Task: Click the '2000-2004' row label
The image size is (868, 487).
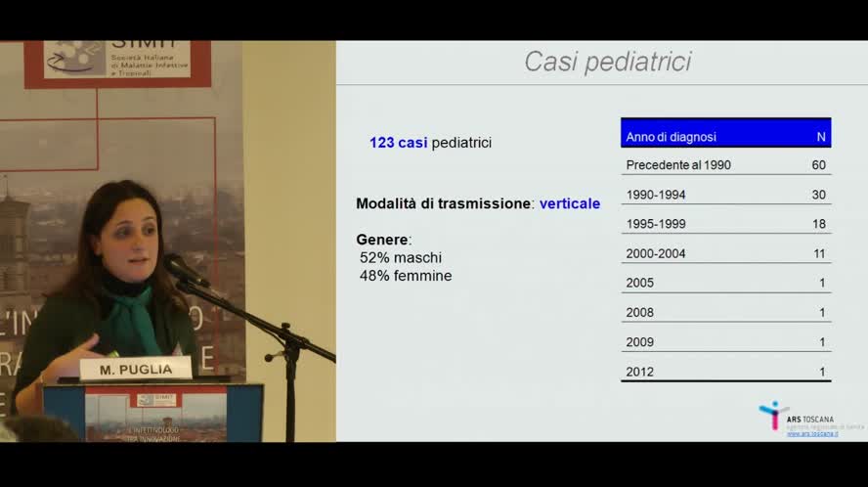Action: 656,253
